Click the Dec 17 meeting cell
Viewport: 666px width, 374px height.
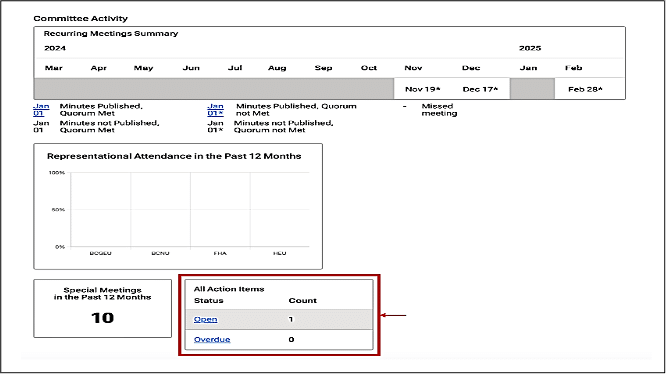click(x=480, y=89)
